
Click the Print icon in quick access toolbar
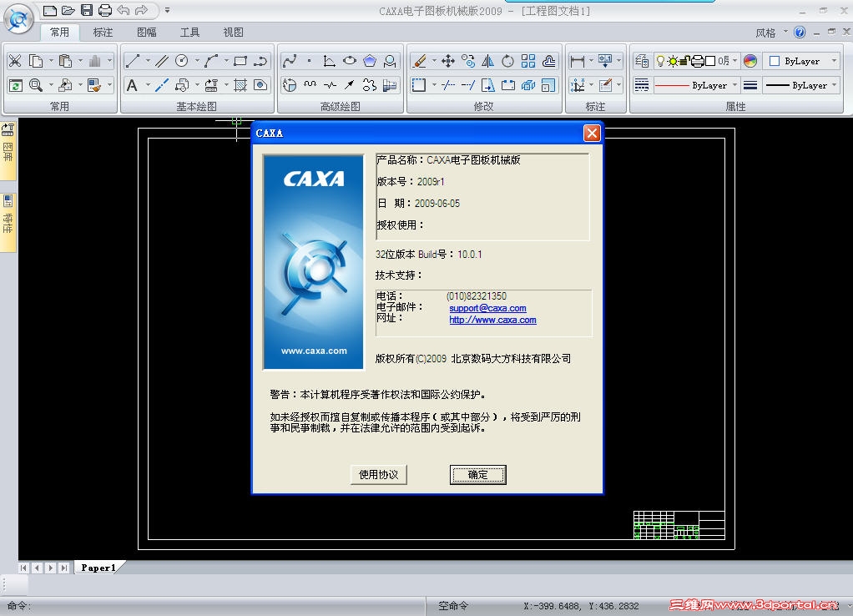click(105, 10)
